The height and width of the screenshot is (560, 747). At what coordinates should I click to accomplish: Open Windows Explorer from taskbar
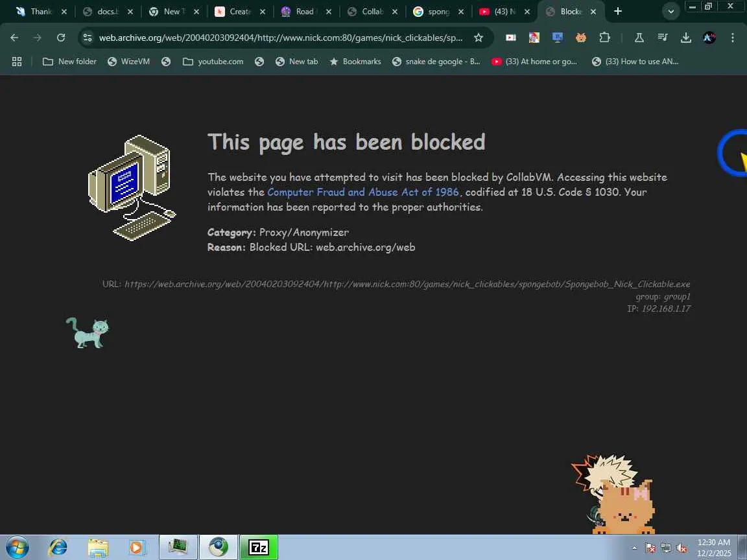(98, 547)
